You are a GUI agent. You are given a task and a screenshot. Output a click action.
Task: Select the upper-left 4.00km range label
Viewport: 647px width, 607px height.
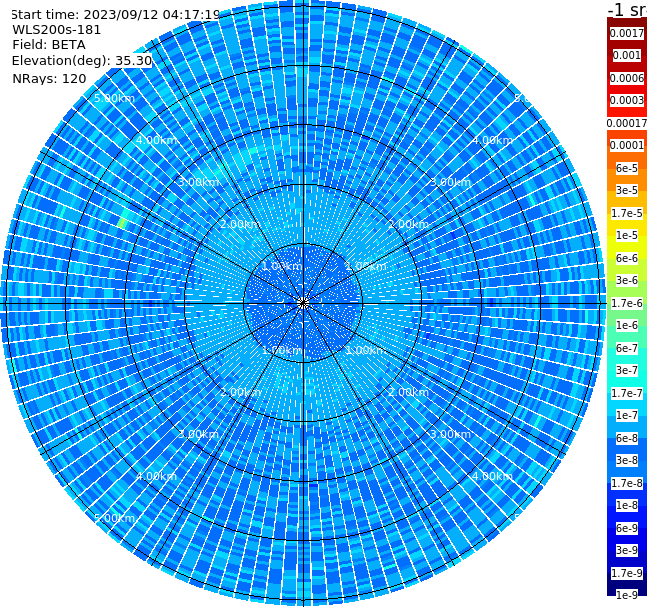pos(156,140)
